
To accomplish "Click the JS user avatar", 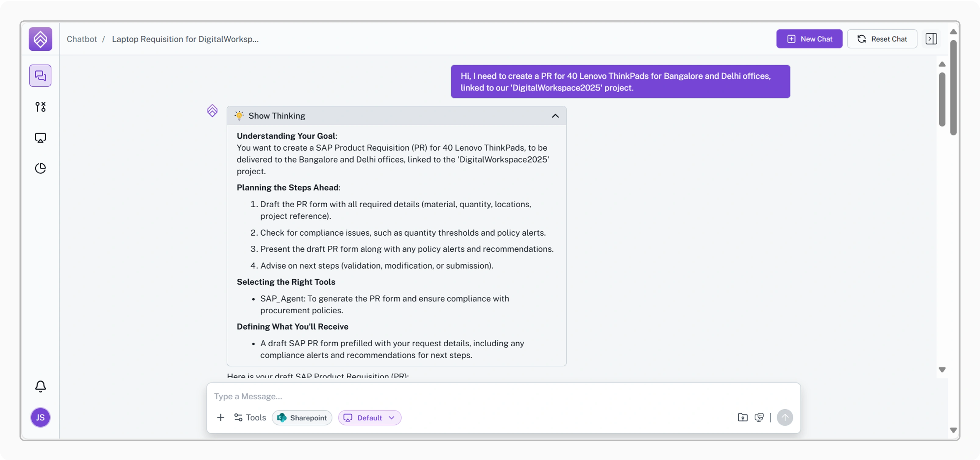I will tap(40, 417).
